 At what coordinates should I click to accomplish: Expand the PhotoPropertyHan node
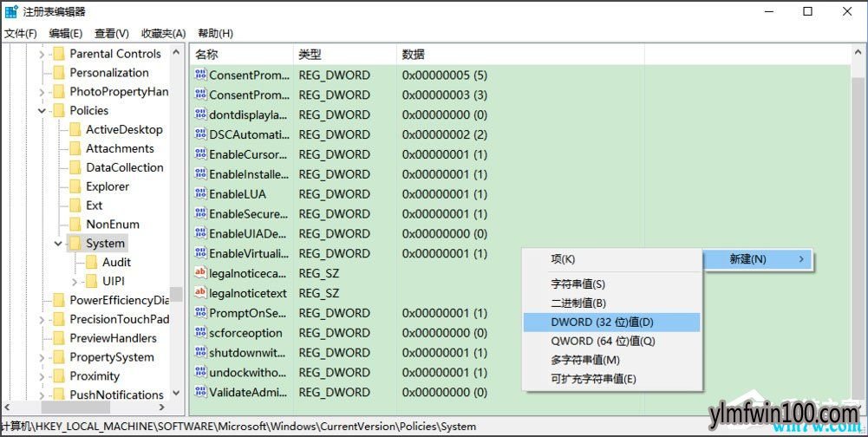click(x=42, y=92)
